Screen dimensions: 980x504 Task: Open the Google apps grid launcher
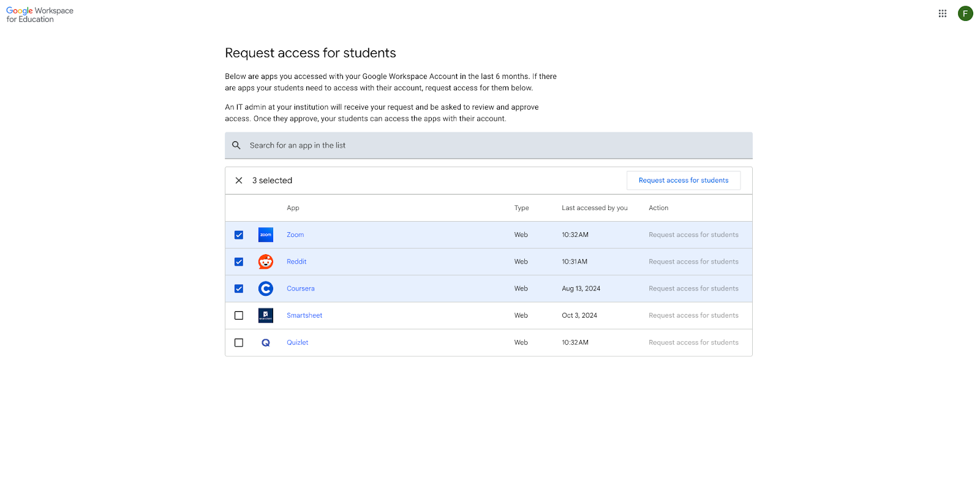(x=942, y=13)
